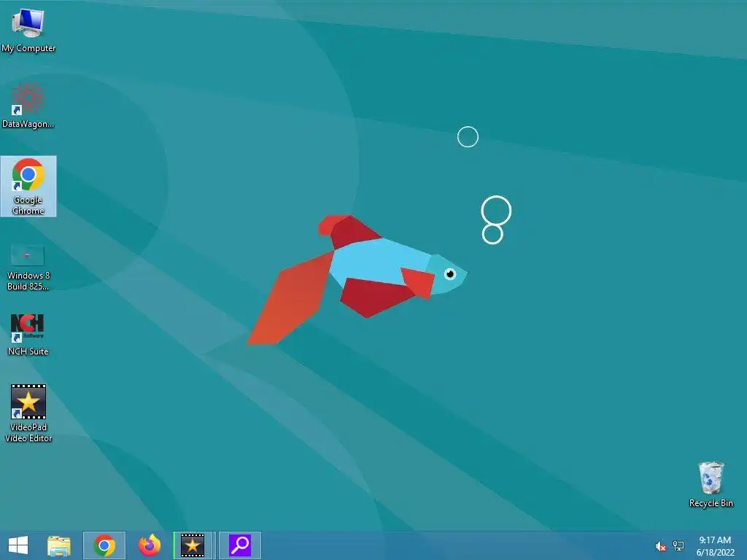
Task: Click the 'VideoPad Video Editor' label text
Action: coord(28,432)
